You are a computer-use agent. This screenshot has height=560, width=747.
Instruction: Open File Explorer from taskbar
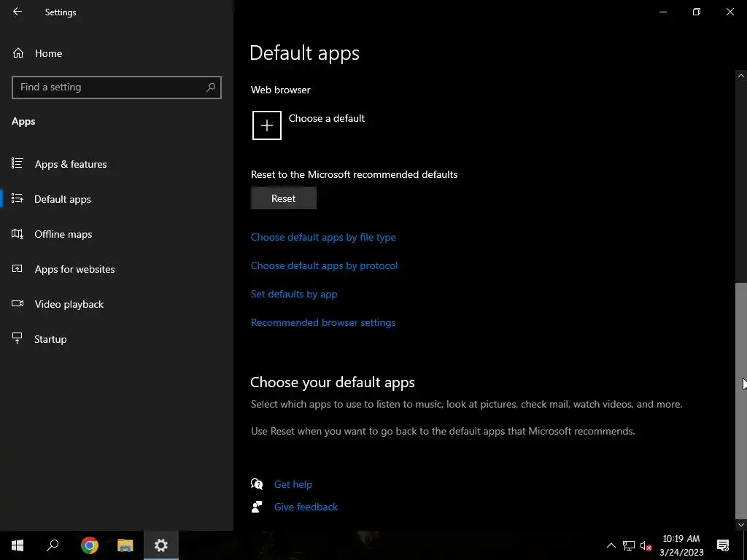coord(125,545)
